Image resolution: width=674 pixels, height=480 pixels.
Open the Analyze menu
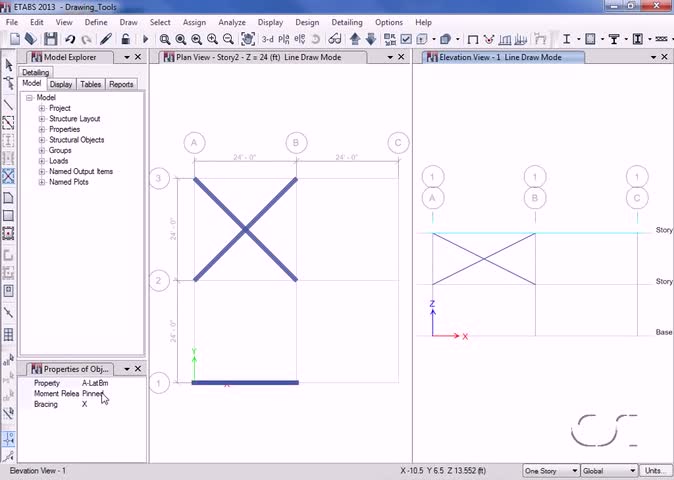[x=232, y=22]
